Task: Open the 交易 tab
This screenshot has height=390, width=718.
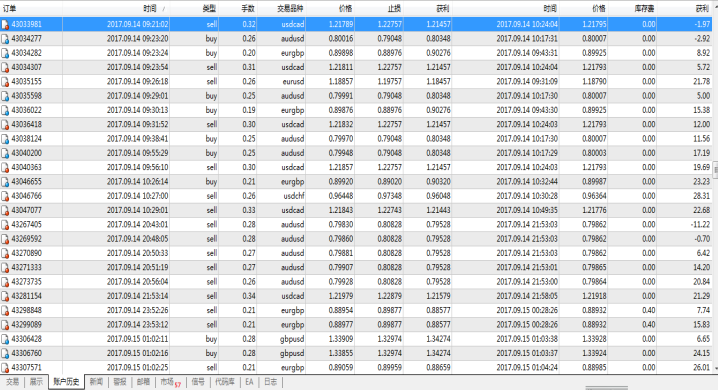Action: 12,382
